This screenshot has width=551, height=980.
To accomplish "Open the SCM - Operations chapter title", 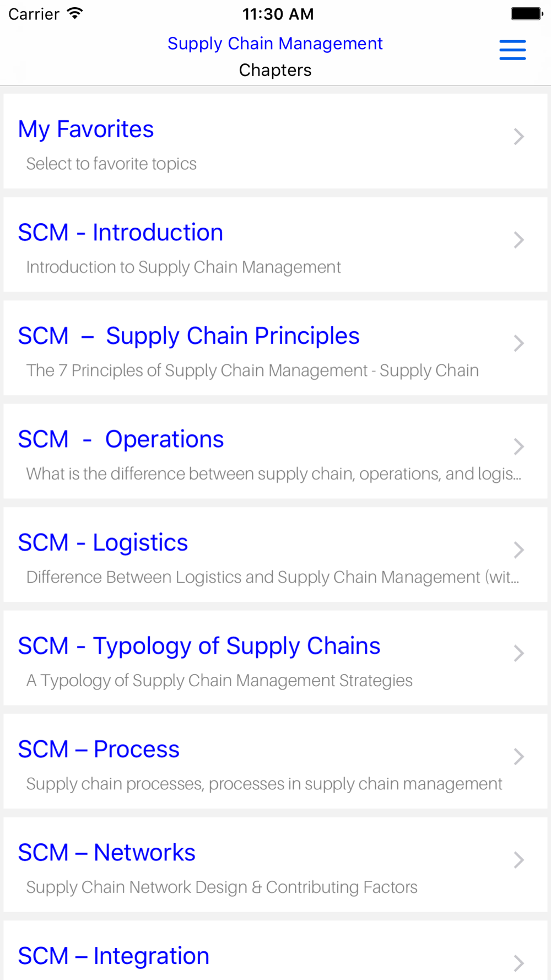I will coord(121,439).
